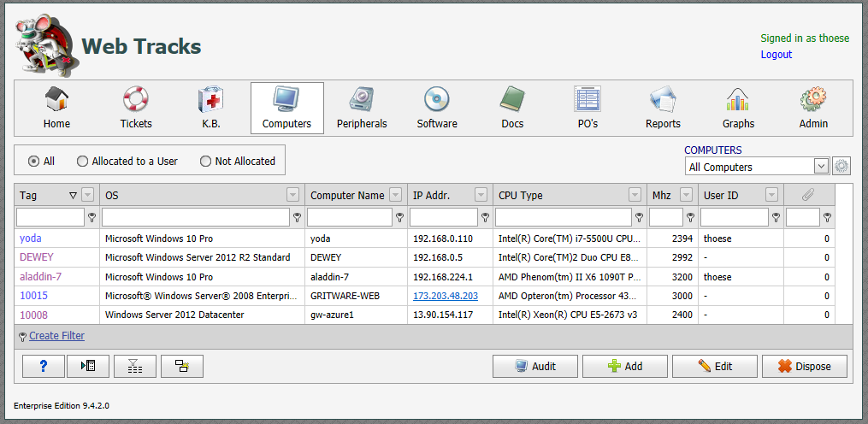Screen dimensions: 868x424
Task: Select Allocated to a User option
Action: (82, 161)
